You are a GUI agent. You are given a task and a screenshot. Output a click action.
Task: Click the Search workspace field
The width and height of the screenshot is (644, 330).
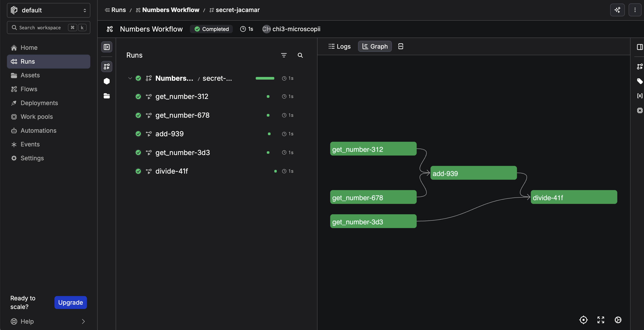[48, 27]
